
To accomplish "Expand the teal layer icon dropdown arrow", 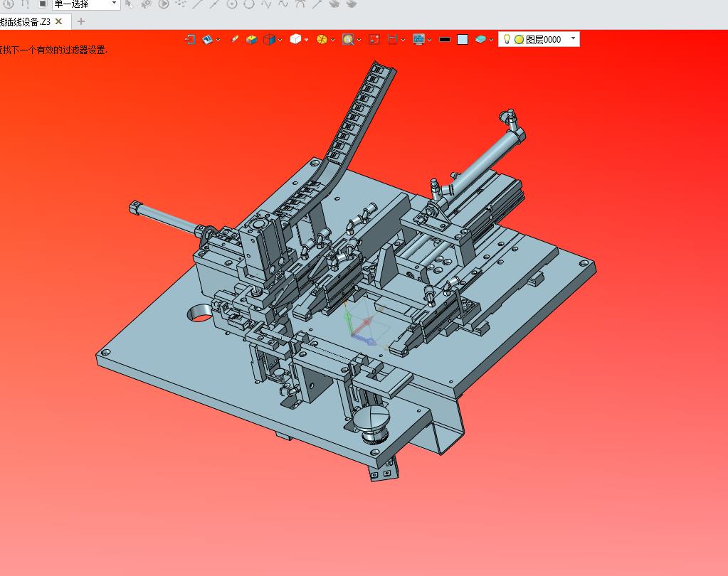I will 491,40.
